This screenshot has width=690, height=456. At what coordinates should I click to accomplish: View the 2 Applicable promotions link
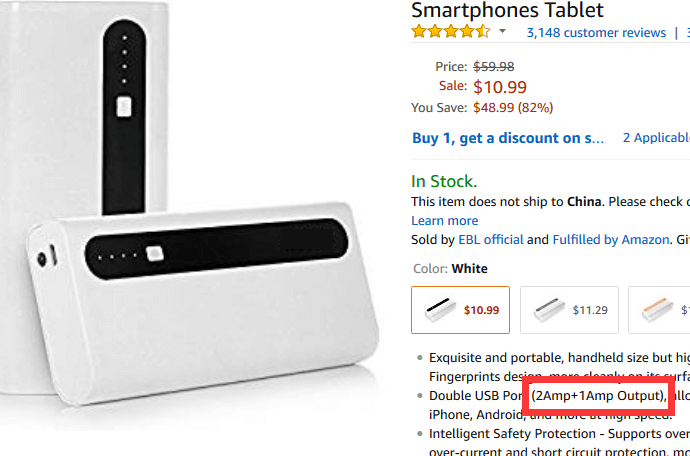pyautogui.click(x=656, y=138)
